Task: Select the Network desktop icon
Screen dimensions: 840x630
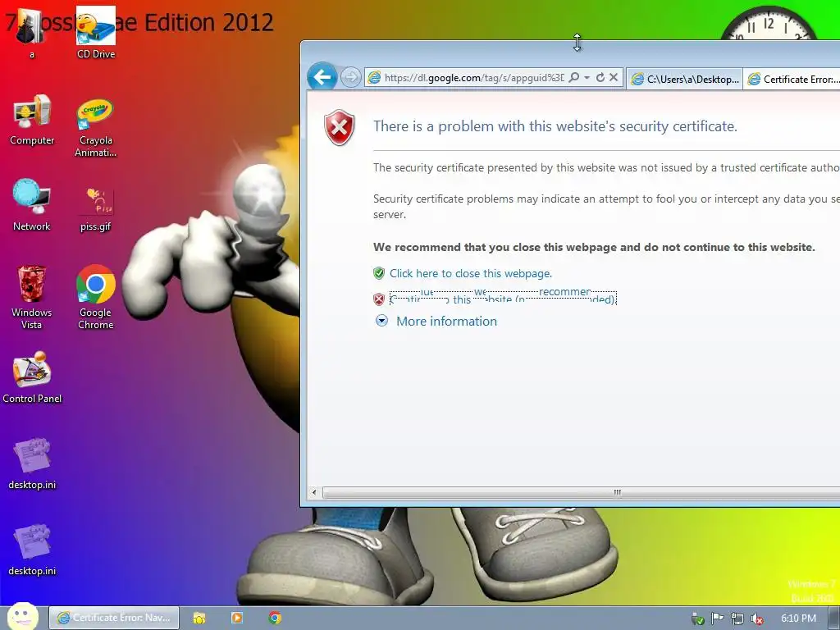Action: (32, 204)
